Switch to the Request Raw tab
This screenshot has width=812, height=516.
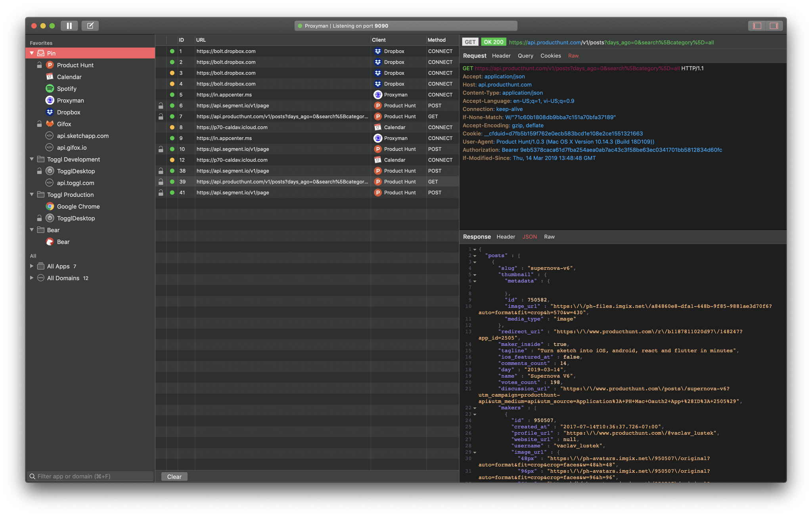point(573,56)
